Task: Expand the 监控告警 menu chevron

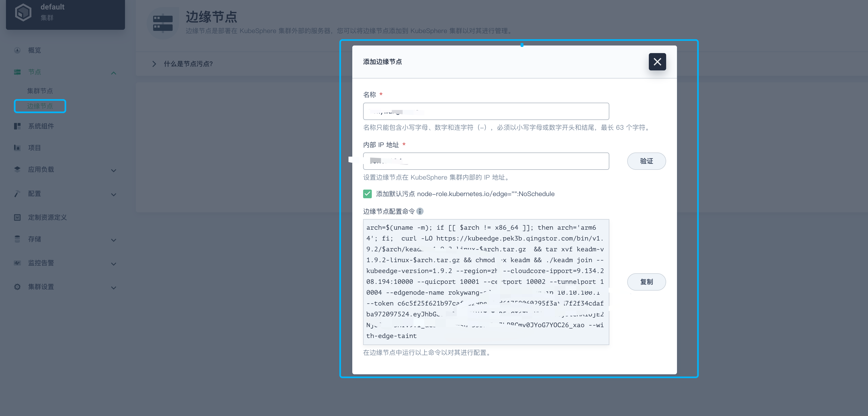Action: 114,264
